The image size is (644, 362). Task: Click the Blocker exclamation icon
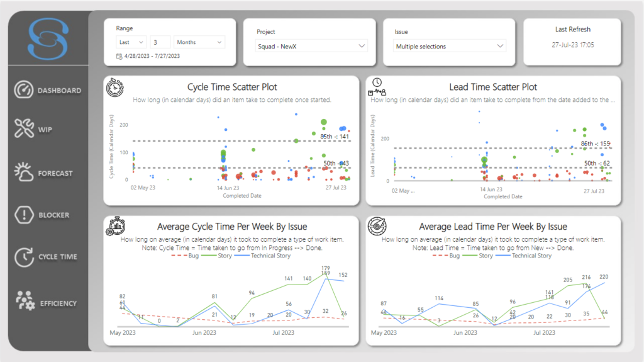click(24, 214)
